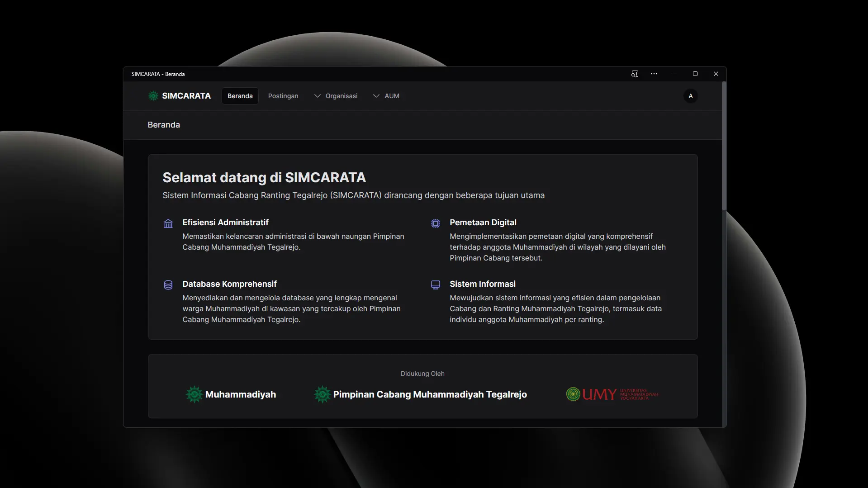Click the 'Database Komprehensif' title
Viewport: 868px width, 488px height.
(229, 284)
